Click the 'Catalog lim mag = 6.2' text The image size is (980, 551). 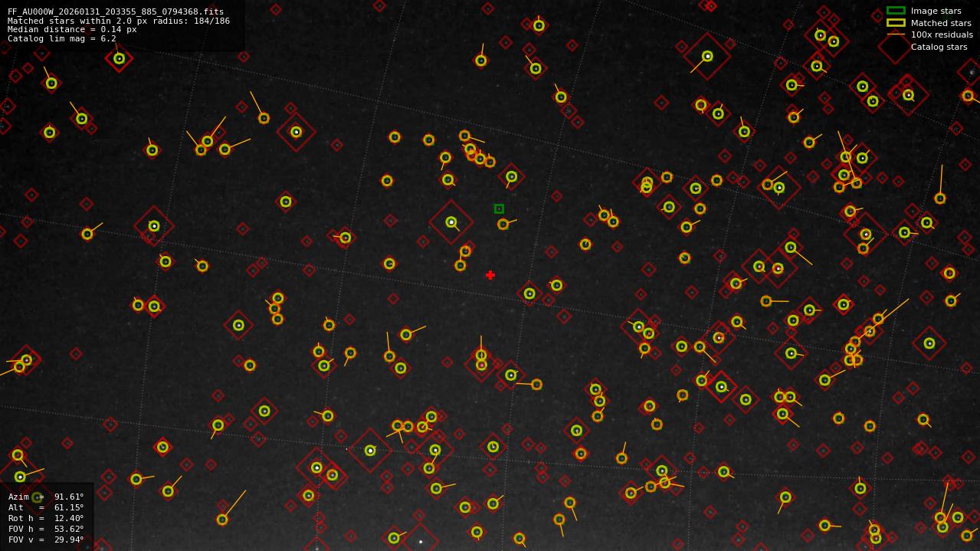coord(62,38)
